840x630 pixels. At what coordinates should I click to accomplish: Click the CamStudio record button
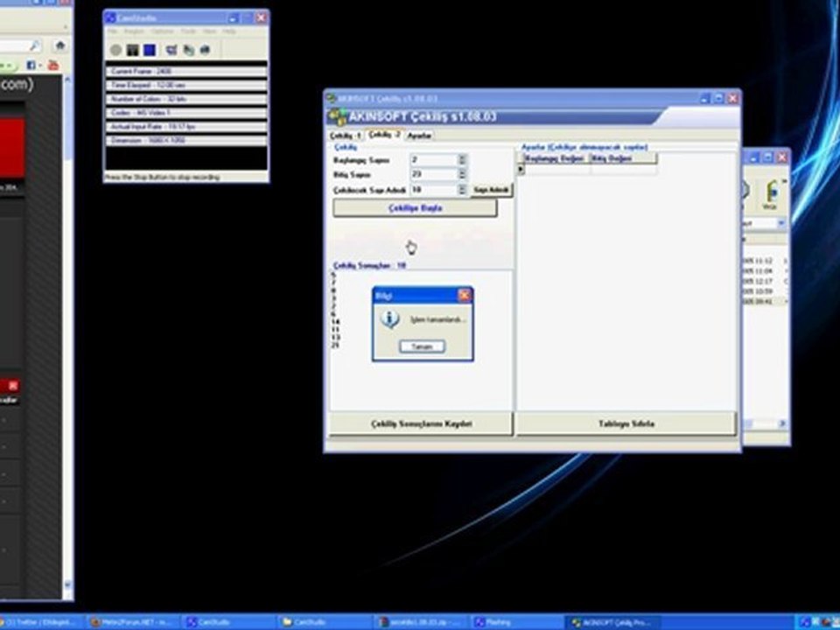coord(115,51)
